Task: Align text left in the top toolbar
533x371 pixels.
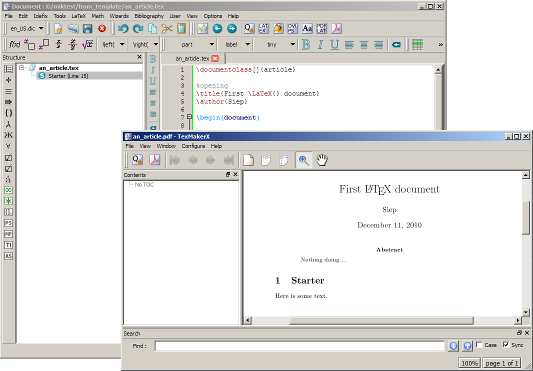Action: point(349,45)
